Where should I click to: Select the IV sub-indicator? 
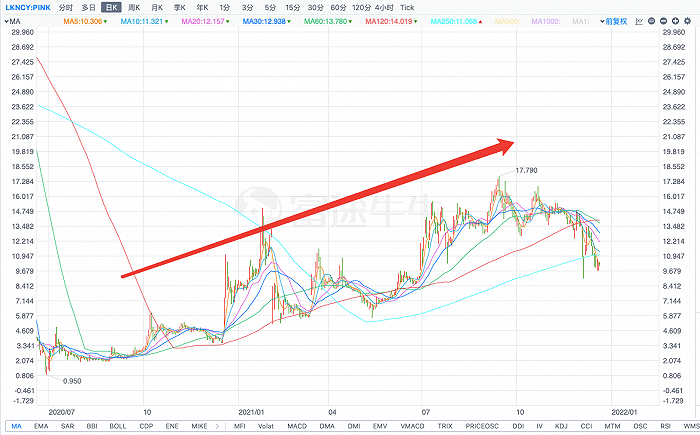coord(539,426)
